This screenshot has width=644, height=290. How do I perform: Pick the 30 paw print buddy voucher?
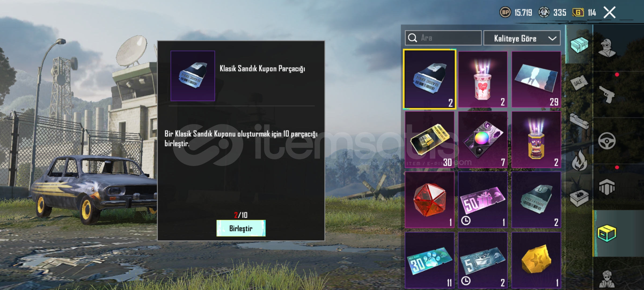(429, 260)
